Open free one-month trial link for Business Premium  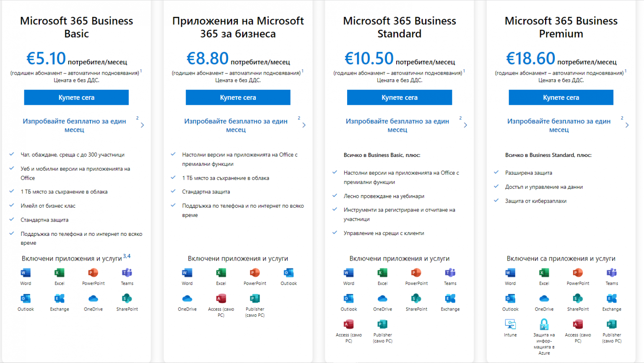click(559, 125)
